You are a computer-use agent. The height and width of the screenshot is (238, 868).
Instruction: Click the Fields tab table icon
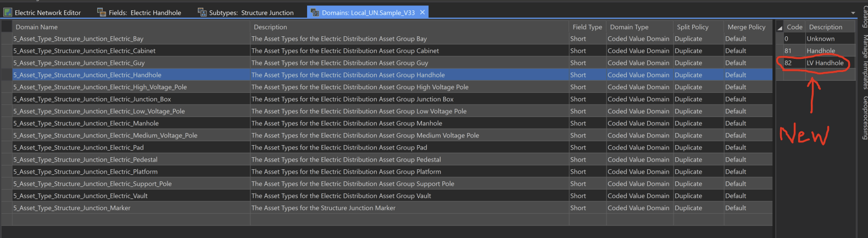(x=102, y=12)
